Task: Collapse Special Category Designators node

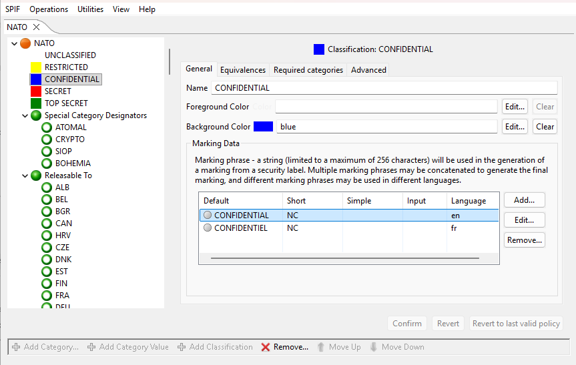Action: [x=25, y=116]
